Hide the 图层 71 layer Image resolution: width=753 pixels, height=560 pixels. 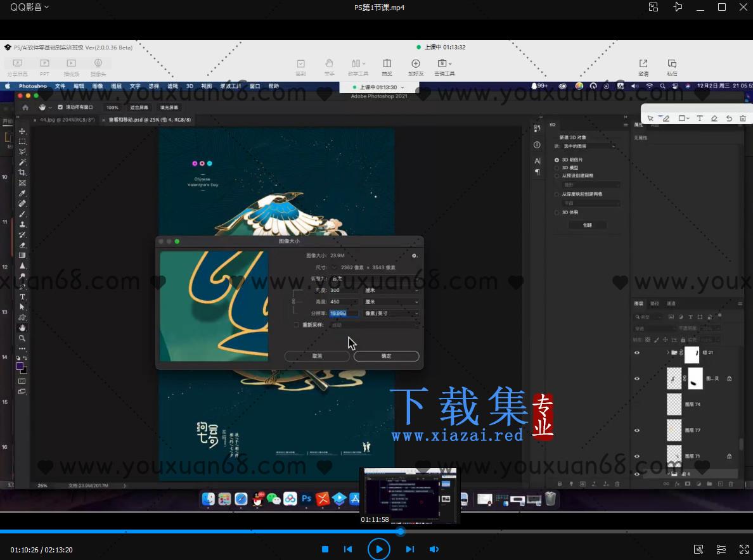(x=637, y=456)
